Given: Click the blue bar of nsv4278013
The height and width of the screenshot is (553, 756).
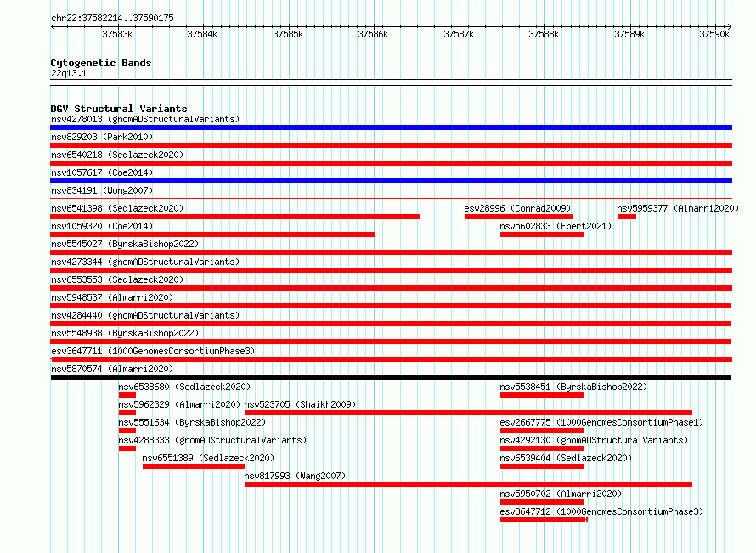Looking at the screenshot, I should [391, 127].
